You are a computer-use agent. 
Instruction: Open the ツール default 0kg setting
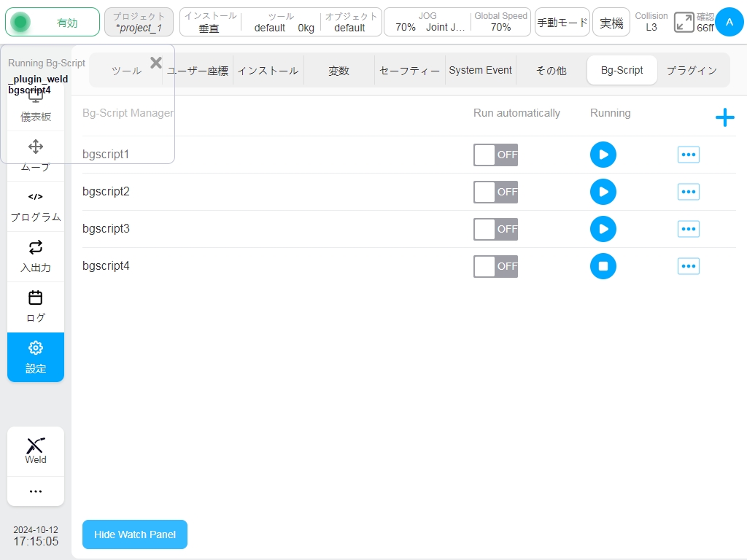[282, 22]
